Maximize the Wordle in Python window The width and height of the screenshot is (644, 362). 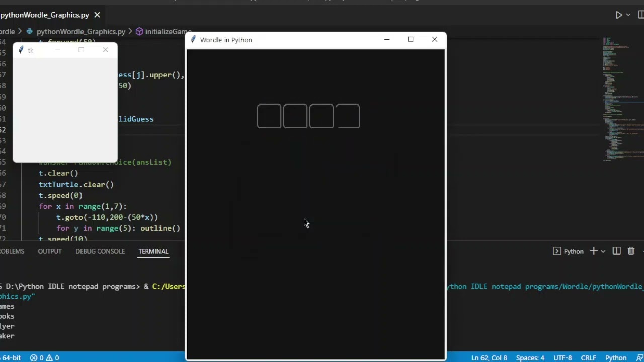pyautogui.click(x=411, y=39)
